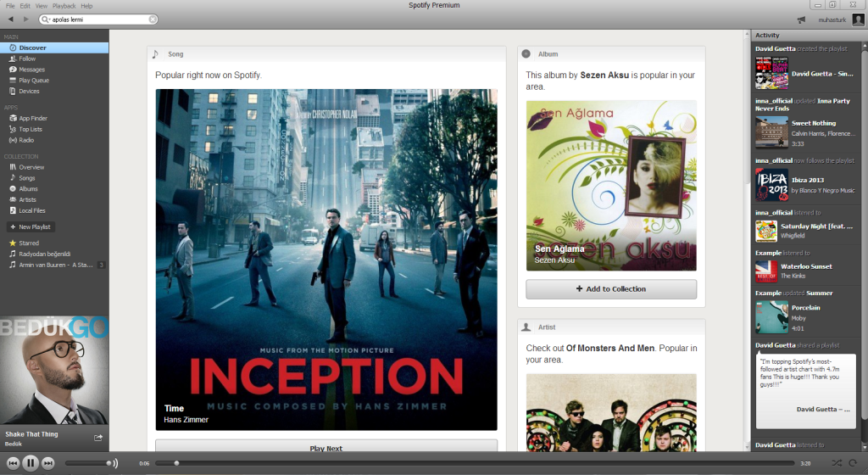Click Hans Zimmer artist name
868x475 pixels.
(186, 420)
